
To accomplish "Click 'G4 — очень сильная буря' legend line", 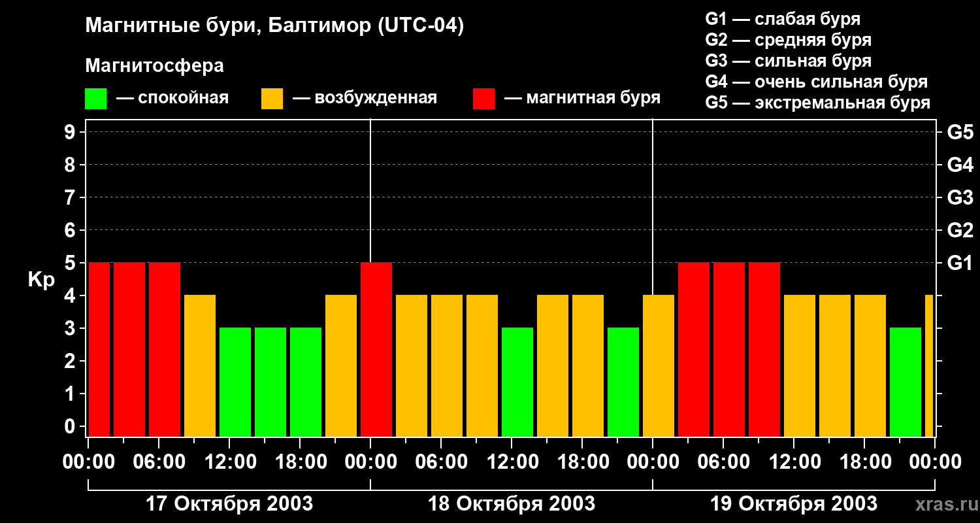I will [817, 82].
